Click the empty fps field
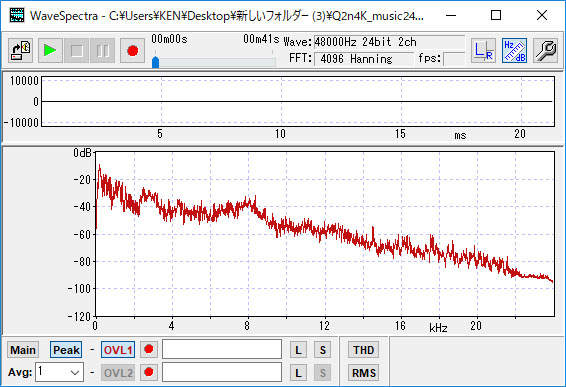 pos(454,58)
